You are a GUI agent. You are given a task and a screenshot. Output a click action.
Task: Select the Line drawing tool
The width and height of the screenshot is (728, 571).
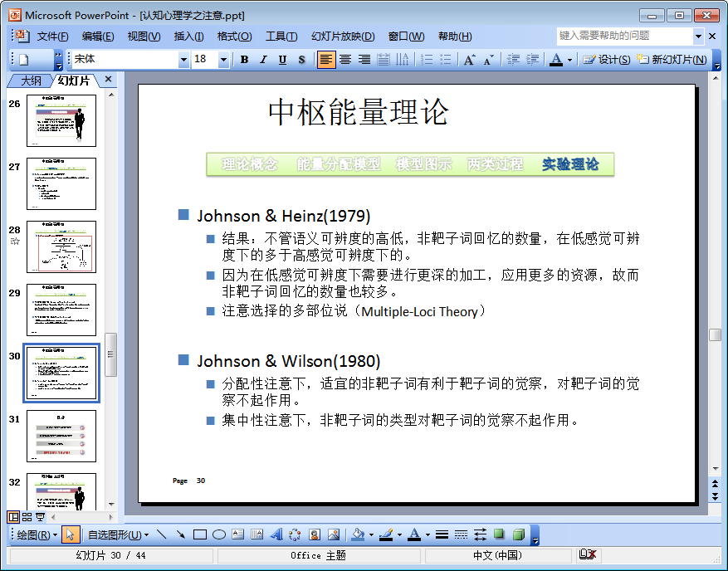[162, 534]
